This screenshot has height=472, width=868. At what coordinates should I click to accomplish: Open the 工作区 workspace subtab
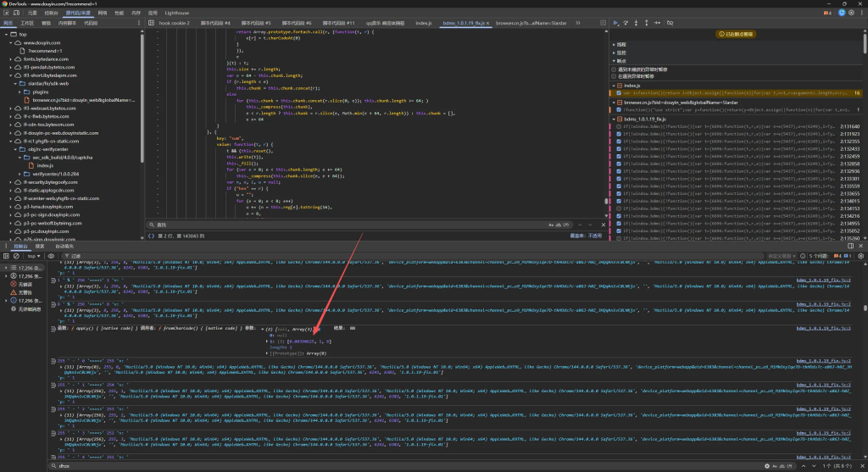coord(28,23)
